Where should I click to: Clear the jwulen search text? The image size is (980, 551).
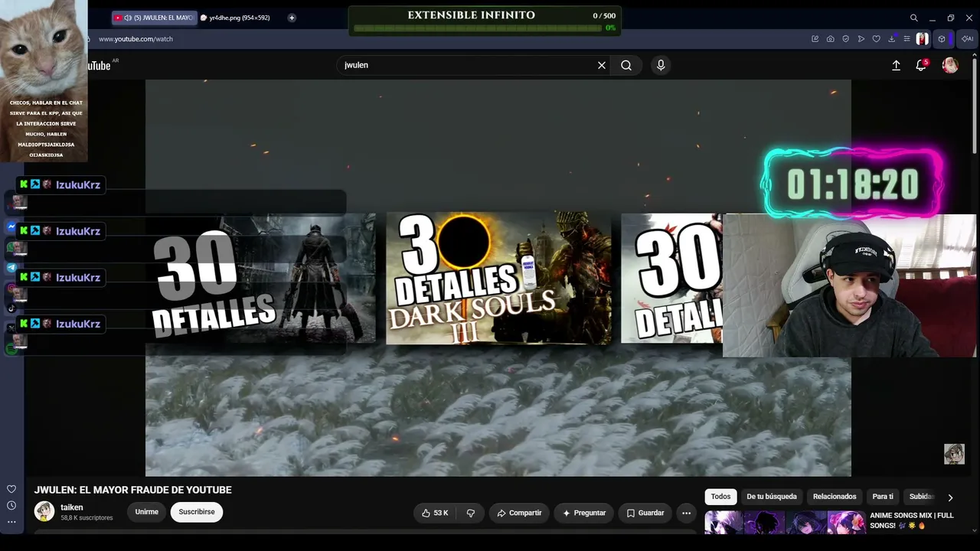(x=602, y=66)
